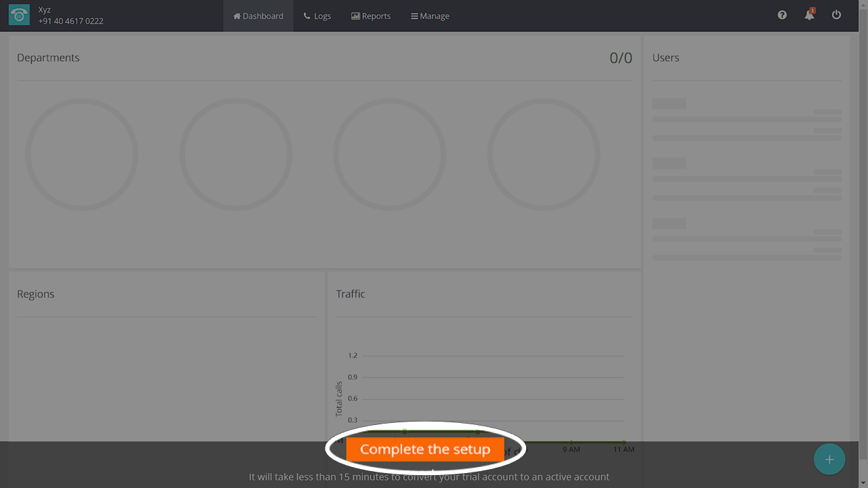Switch to the Dashboard tab
This screenshot has height=488, width=868.
click(258, 16)
